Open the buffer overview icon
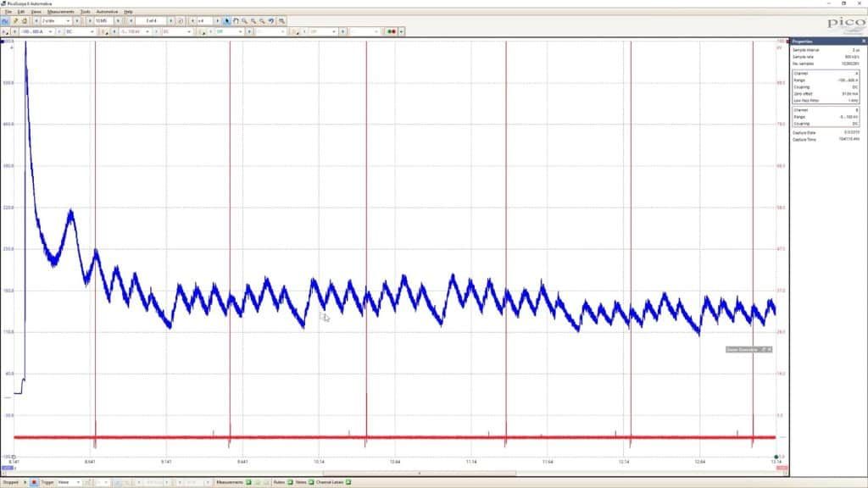Image resolution: width=868 pixels, height=488 pixels. (x=181, y=20)
